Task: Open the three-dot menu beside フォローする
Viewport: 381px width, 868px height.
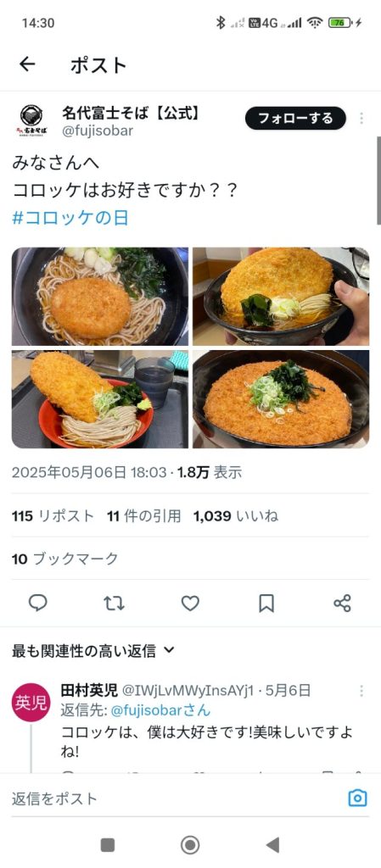Action: pos(361,118)
